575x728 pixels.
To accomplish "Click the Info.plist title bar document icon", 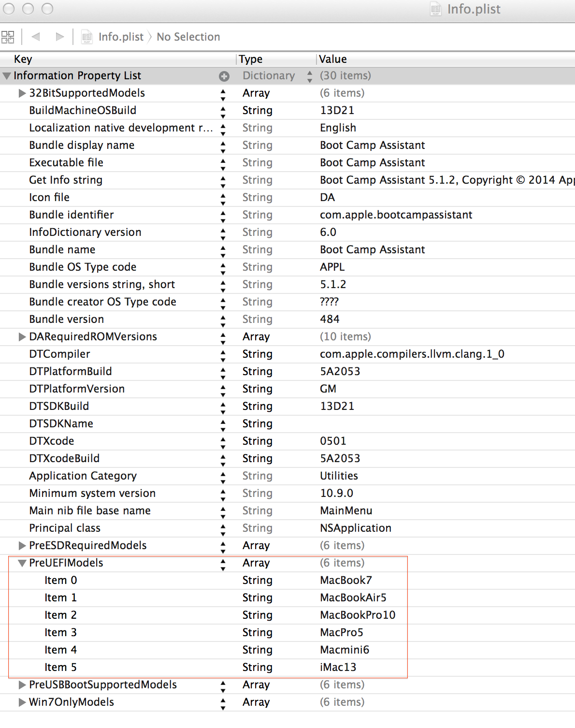I will click(436, 9).
